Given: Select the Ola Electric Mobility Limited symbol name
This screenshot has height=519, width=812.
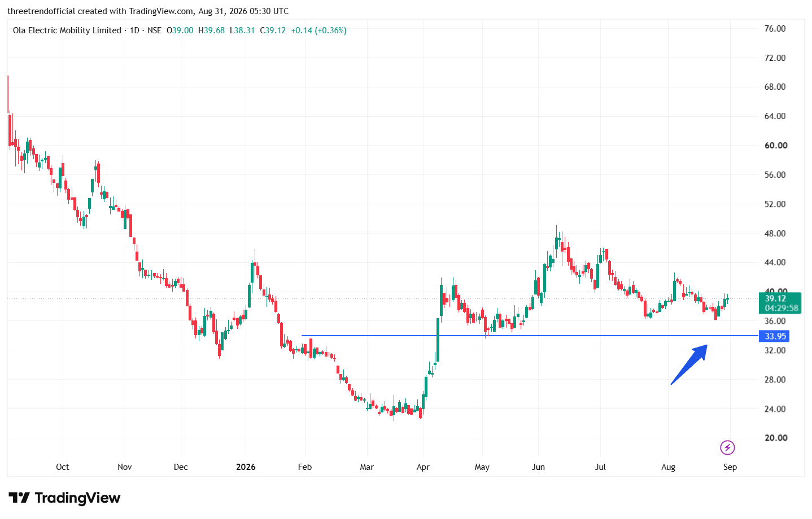Looking at the screenshot, I should pos(67,30).
